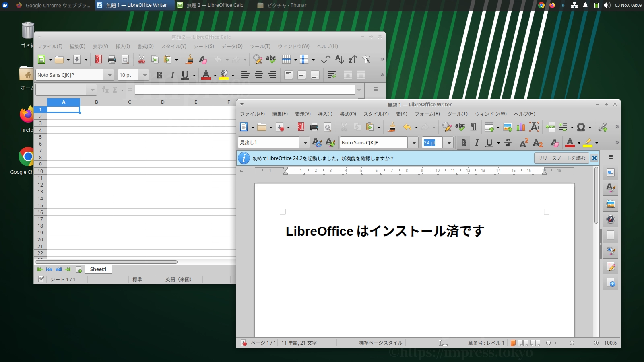The image size is (644, 362).
Task: Create a new style from selection in Writer
Action: coord(330,142)
